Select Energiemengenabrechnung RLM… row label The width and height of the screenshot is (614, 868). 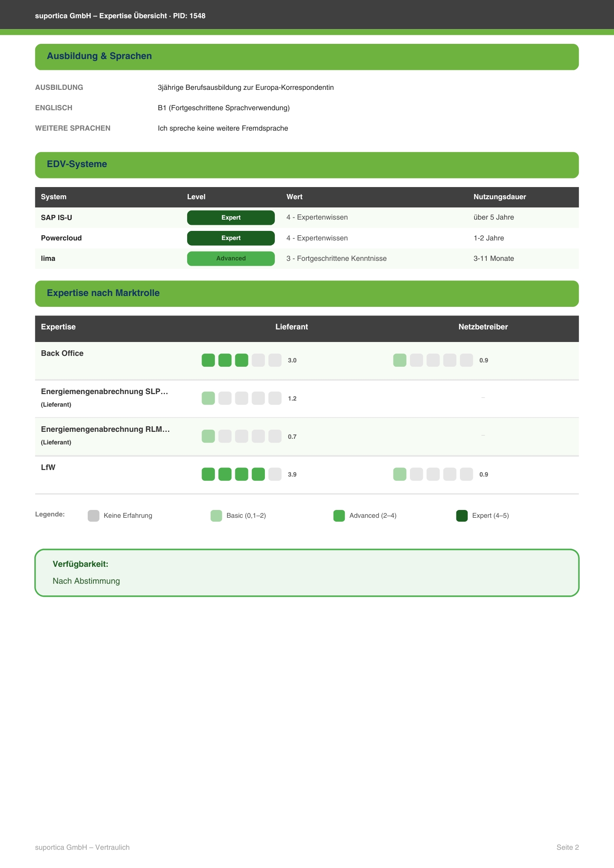pos(105,429)
